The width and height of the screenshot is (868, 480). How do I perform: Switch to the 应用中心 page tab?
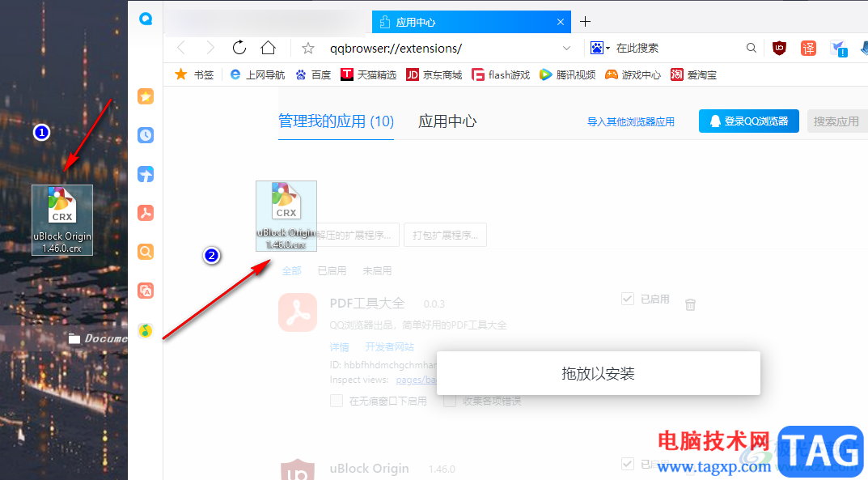447,121
